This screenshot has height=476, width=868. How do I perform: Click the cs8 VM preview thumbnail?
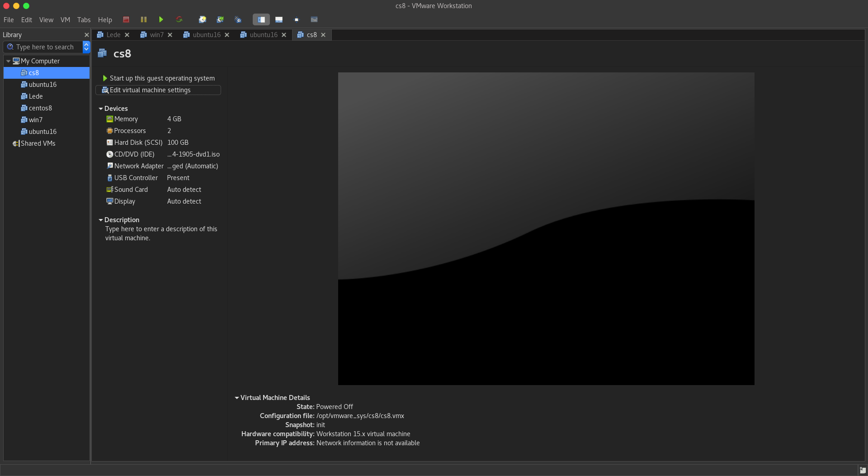pyautogui.click(x=546, y=228)
